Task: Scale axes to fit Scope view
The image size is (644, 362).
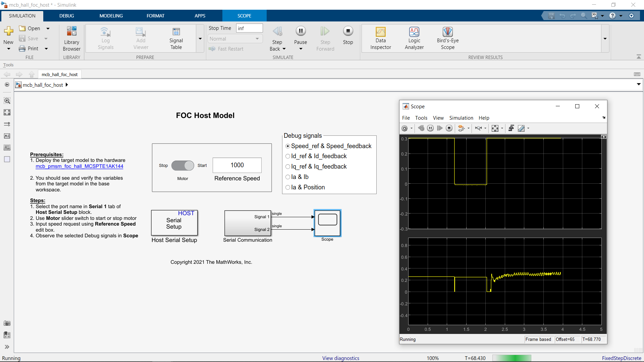Action: tap(495, 128)
